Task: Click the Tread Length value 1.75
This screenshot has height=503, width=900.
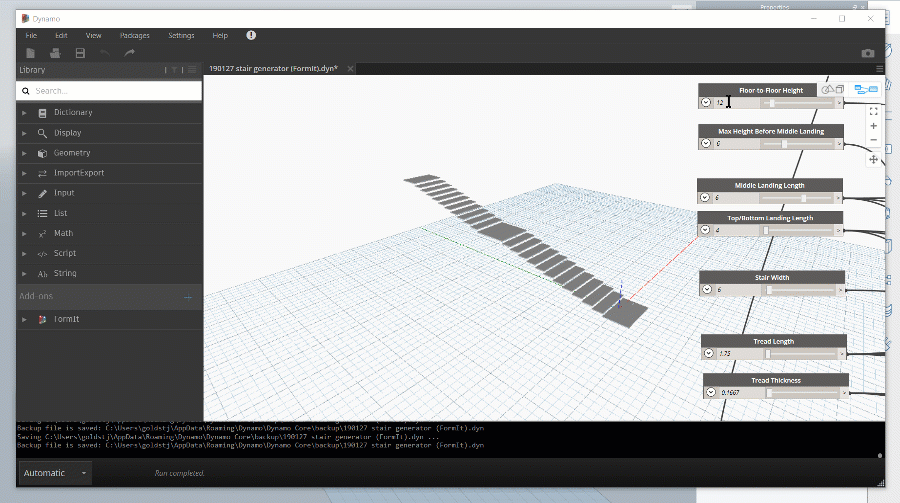Action: (x=725, y=354)
